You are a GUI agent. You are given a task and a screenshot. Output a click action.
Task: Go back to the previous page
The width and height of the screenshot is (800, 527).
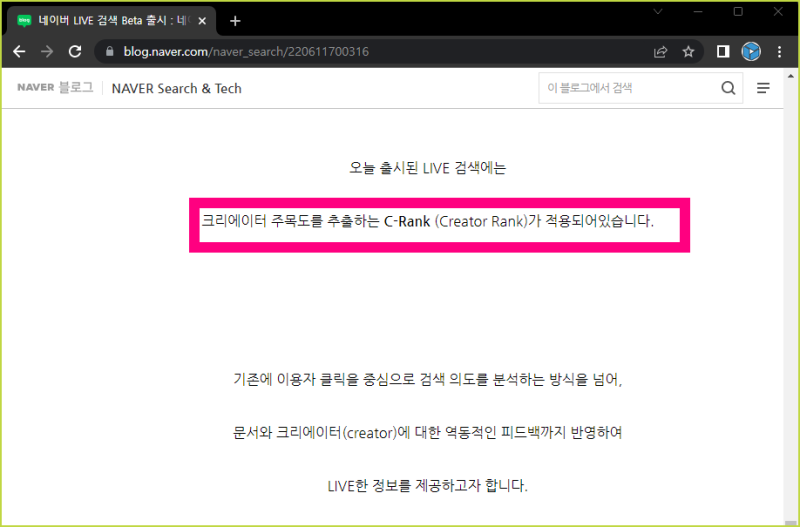(x=19, y=52)
